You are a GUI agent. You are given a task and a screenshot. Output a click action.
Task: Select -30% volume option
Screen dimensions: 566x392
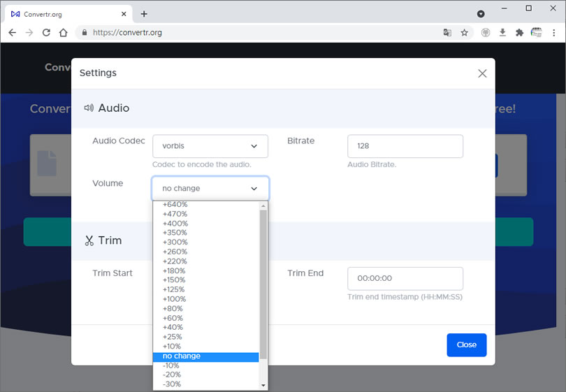click(x=205, y=384)
